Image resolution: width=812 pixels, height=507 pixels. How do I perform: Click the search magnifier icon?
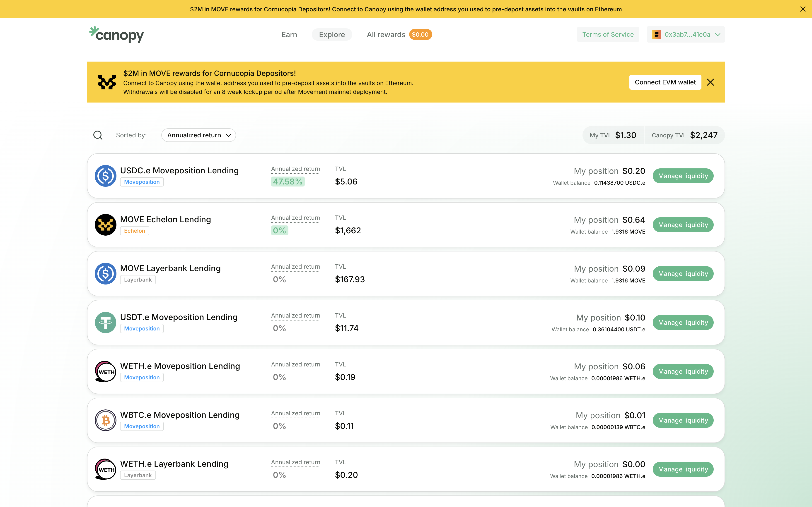click(98, 135)
